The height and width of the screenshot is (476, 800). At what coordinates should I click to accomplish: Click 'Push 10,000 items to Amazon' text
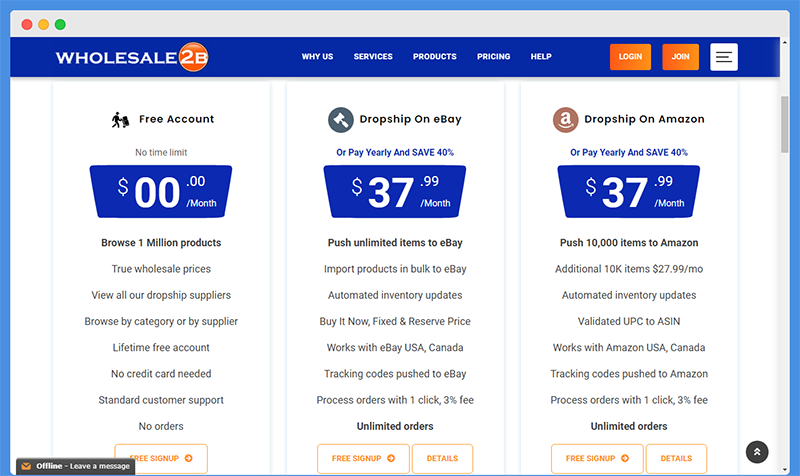point(629,243)
